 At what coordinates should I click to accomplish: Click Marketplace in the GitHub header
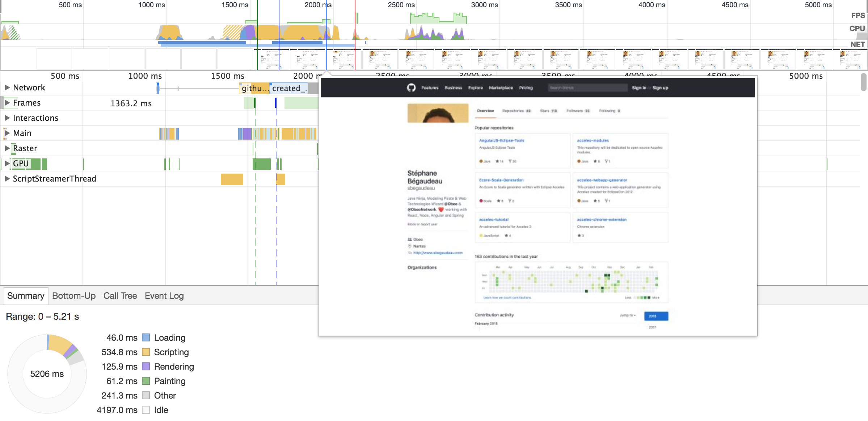(501, 88)
